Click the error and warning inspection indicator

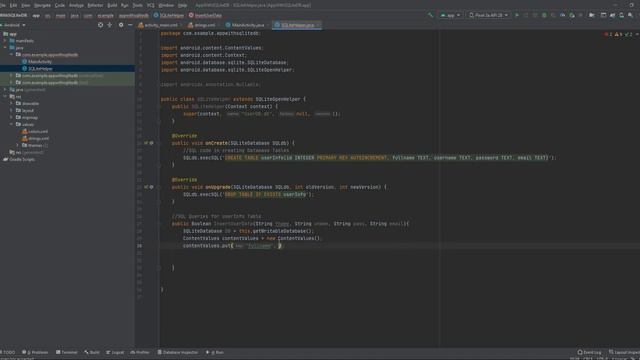(x=619, y=35)
